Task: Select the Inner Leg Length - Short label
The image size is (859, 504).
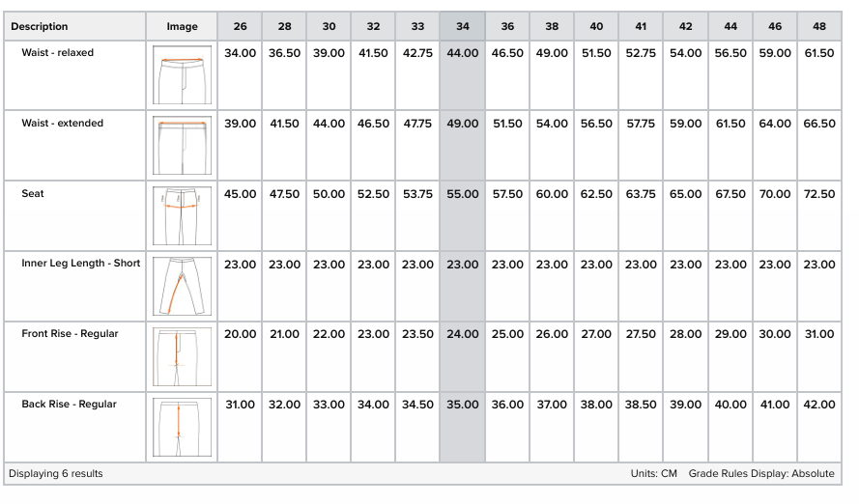Action: [81, 264]
